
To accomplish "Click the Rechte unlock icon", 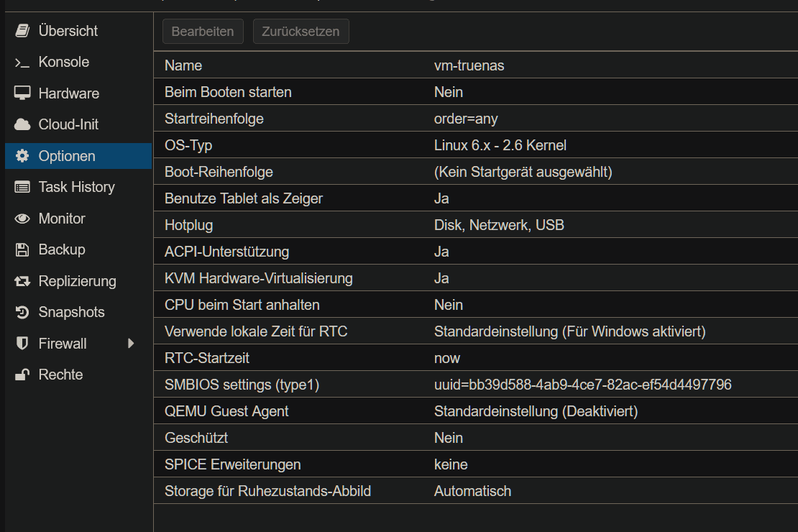I will point(22,375).
